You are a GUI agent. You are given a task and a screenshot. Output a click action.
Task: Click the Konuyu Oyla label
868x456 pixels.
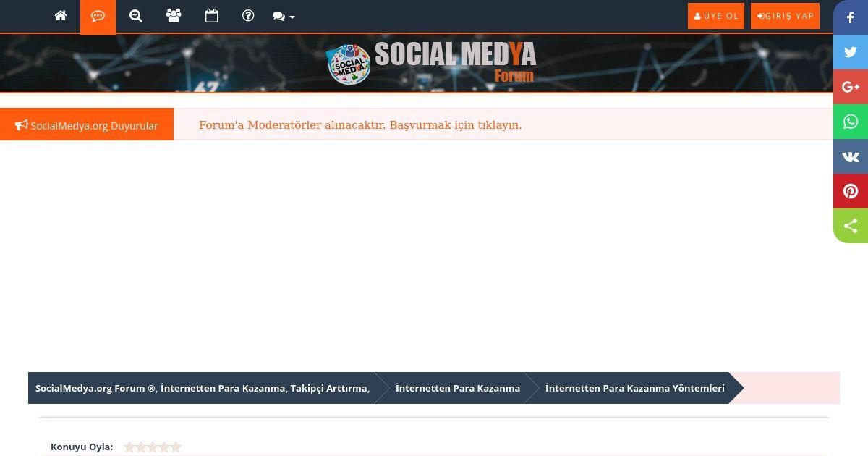[x=82, y=447]
